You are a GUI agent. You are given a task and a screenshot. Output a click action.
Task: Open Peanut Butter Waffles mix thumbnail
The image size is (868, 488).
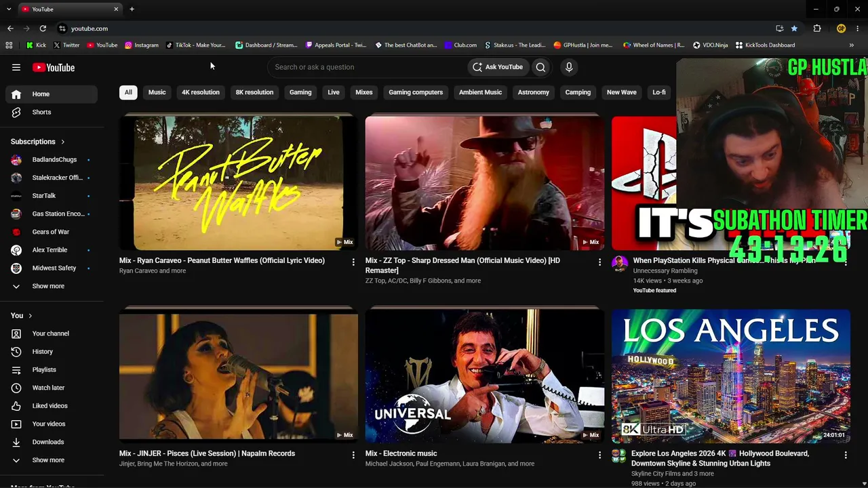point(239,183)
